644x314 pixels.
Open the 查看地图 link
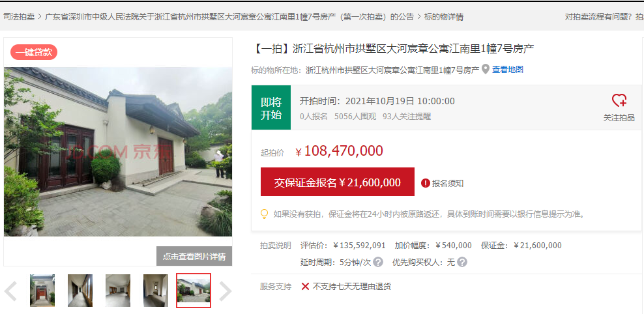[x=508, y=69]
